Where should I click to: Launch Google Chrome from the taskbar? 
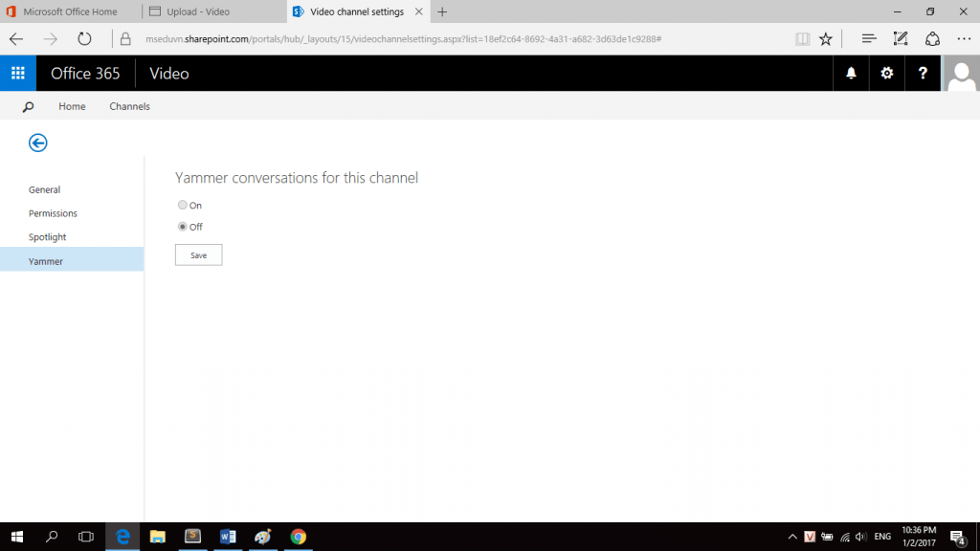(x=299, y=537)
